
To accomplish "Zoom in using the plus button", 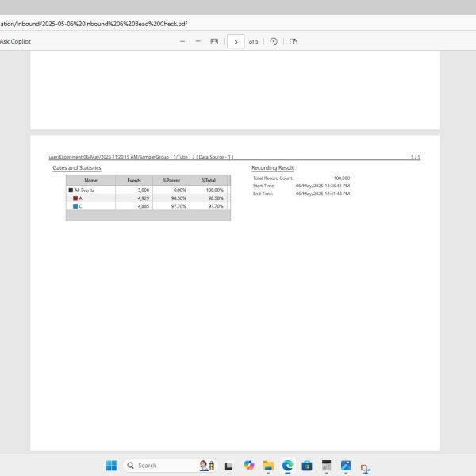I will (198, 41).
